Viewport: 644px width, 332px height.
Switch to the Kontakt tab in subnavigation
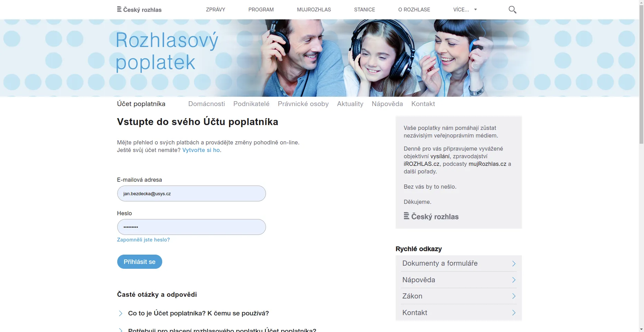[423, 104]
